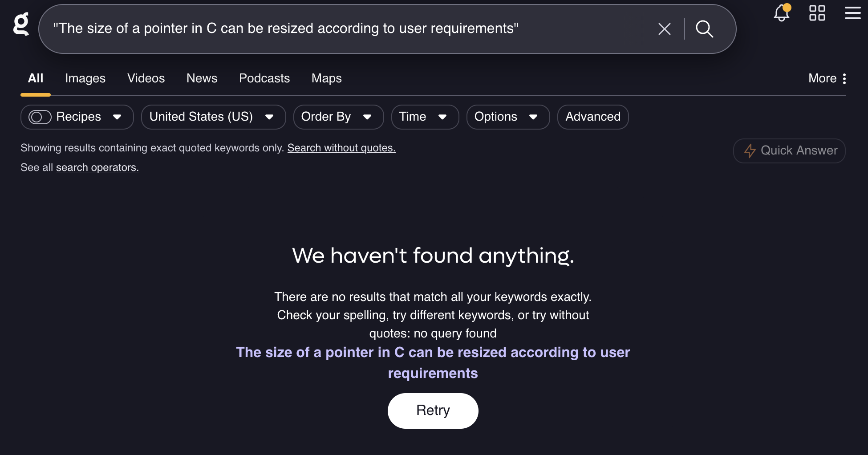Viewport: 868px width, 455px height.
Task: Toggle the Recipes switch
Action: pyautogui.click(x=40, y=117)
